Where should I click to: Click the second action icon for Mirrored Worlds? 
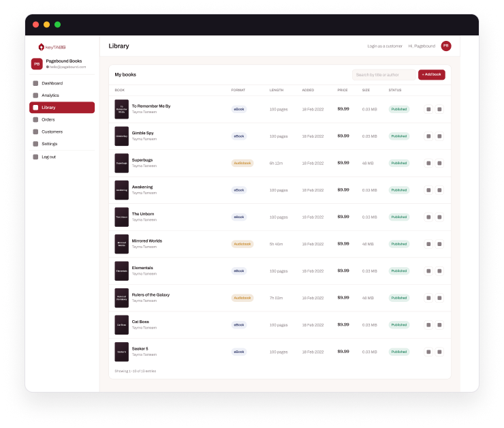[x=439, y=244]
